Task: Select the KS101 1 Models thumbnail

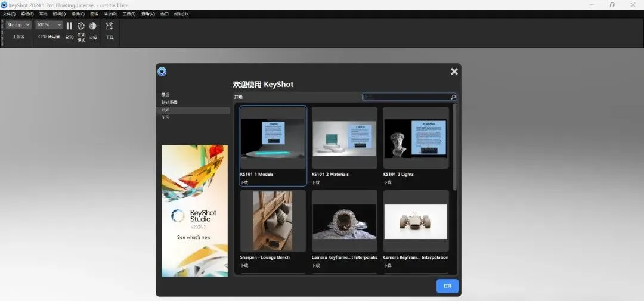Action: point(273,138)
